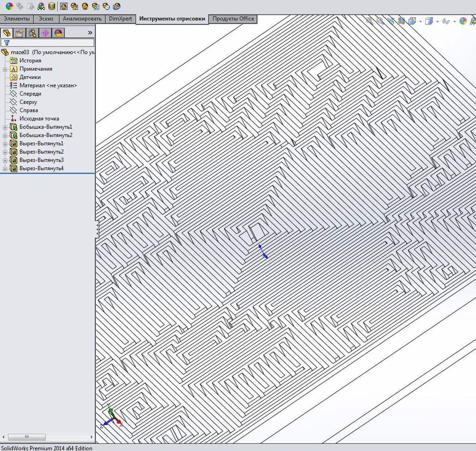This screenshot has height=451, width=476.
Task: Click the horizontal scrollbar thumb in tree panel
Action: coord(27,437)
